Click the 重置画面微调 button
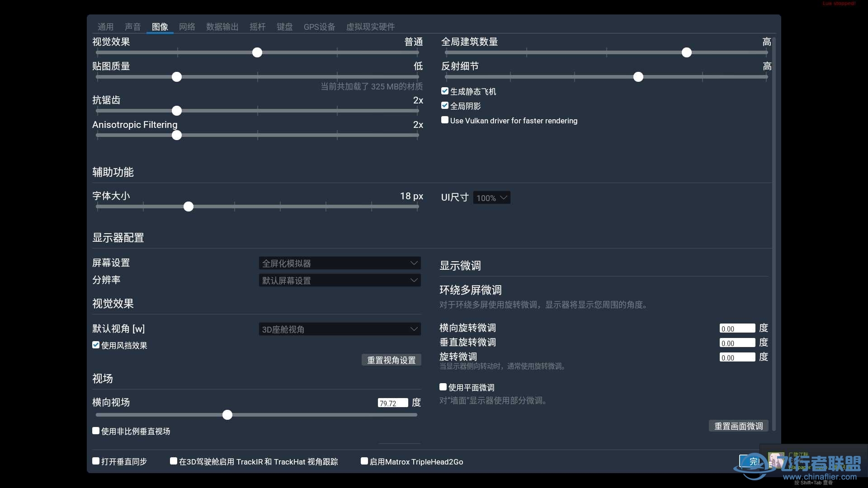The width and height of the screenshot is (868, 488). pos(738,425)
